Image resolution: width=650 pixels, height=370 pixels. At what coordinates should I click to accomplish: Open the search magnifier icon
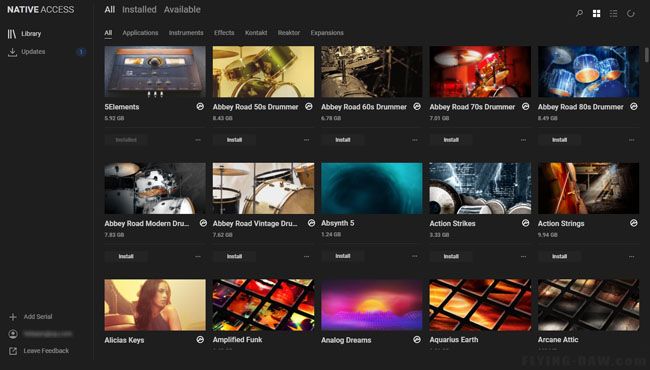579,14
